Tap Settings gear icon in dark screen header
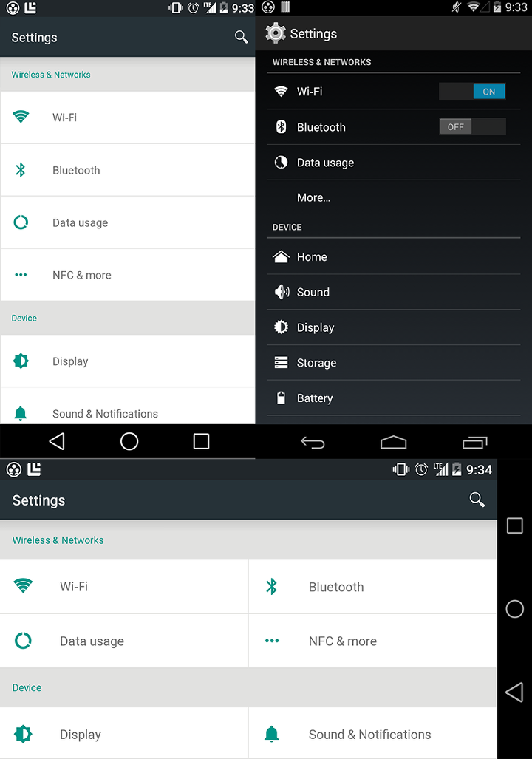532x759 pixels. pyautogui.click(x=276, y=33)
